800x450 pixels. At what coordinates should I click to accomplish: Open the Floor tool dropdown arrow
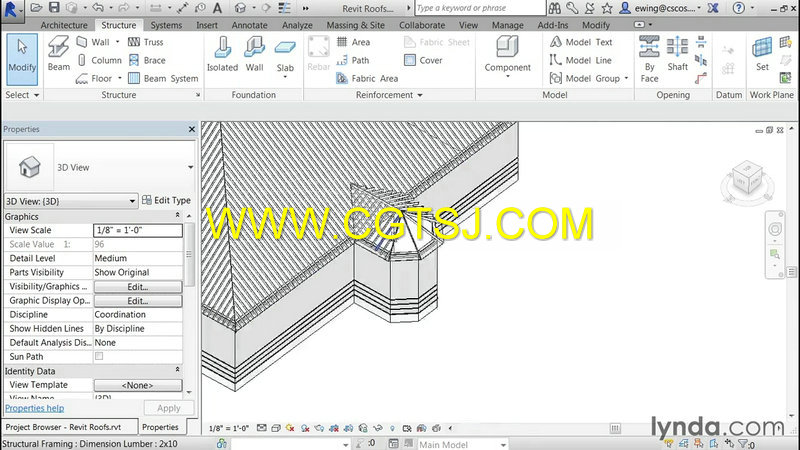[x=119, y=79]
